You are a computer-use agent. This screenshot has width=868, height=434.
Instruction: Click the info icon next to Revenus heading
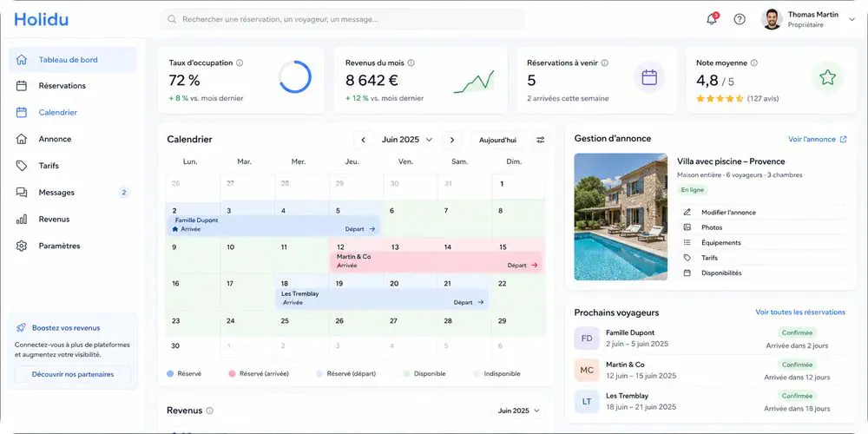pyautogui.click(x=209, y=411)
